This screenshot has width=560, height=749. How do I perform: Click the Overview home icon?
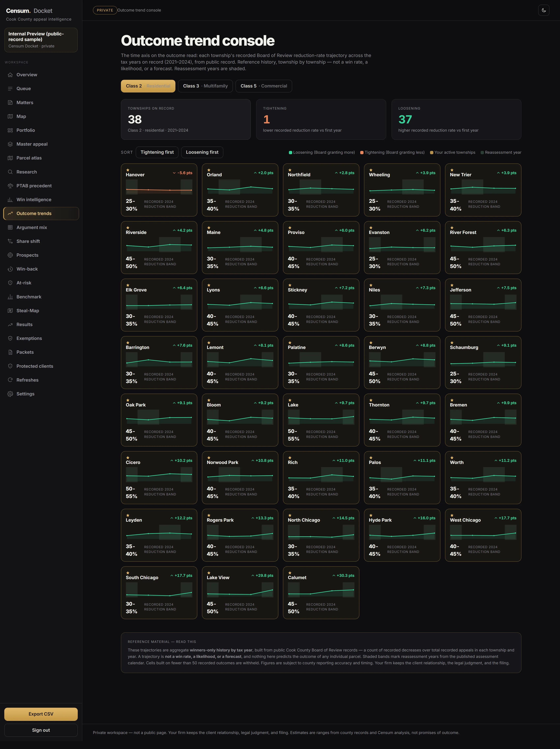pos(10,75)
